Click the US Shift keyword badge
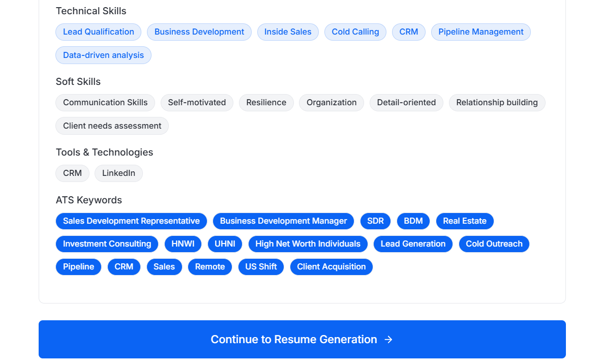Image resolution: width=601 pixels, height=364 pixels. point(261,266)
